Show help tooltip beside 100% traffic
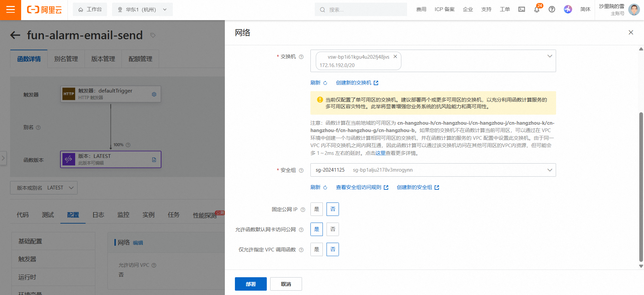 128,145
